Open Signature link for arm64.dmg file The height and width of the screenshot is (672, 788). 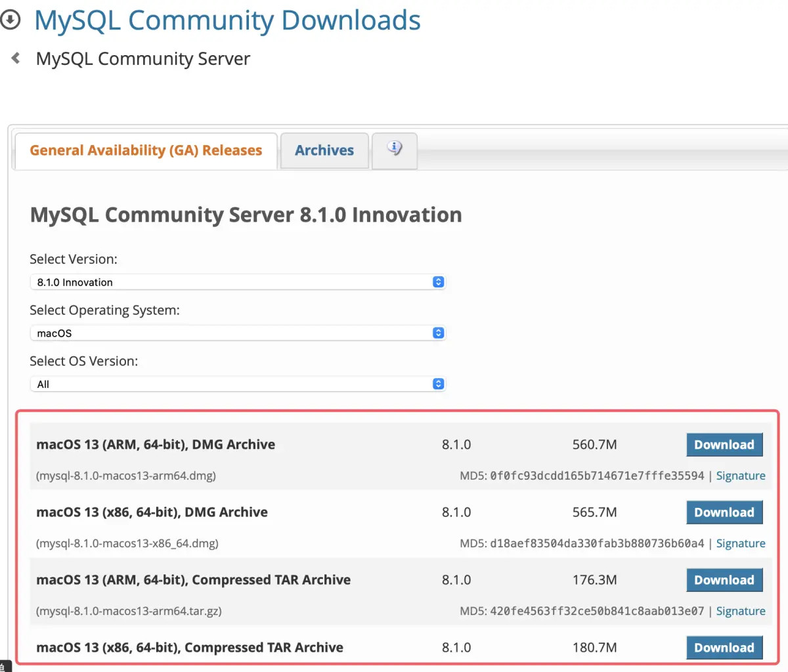click(x=741, y=476)
